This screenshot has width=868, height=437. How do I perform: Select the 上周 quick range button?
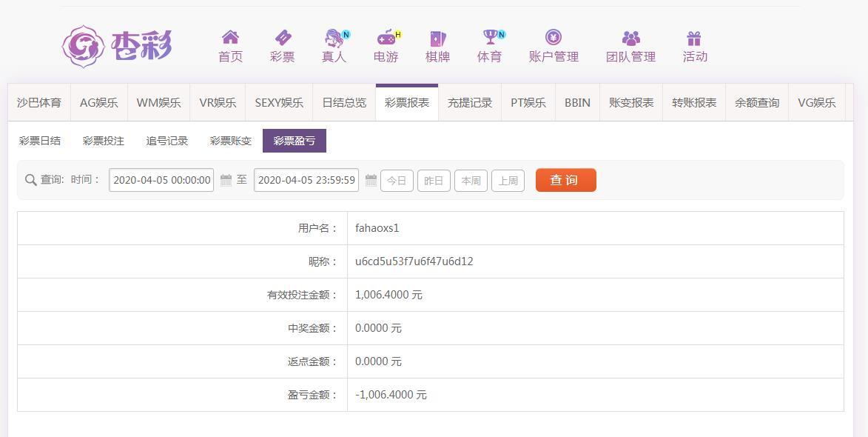click(508, 181)
